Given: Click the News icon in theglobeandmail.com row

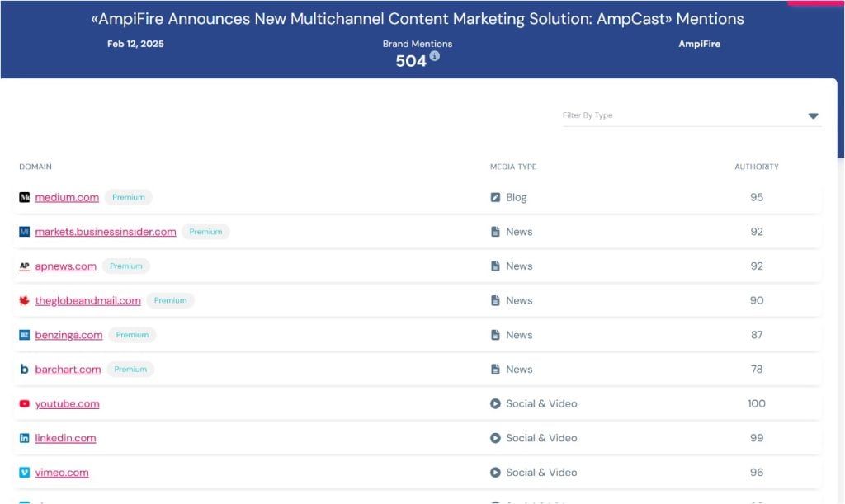Looking at the screenshot, I should point(495,300).
